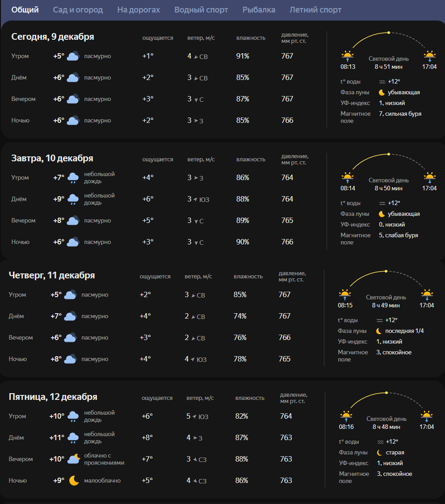
Task: Click sunrise time 08:15
Action: (x=345, y=305)
